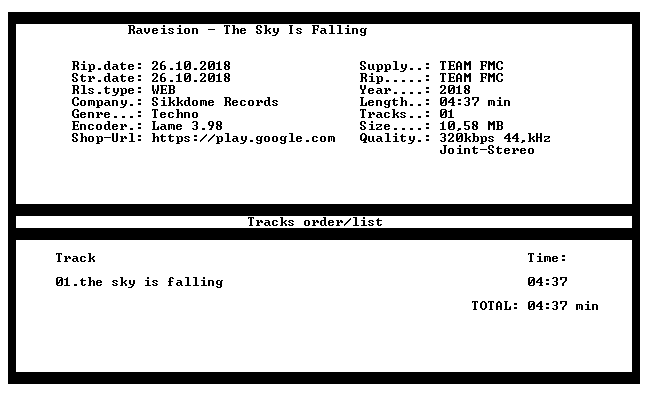Select Tracks count 01

click(447, 114)
